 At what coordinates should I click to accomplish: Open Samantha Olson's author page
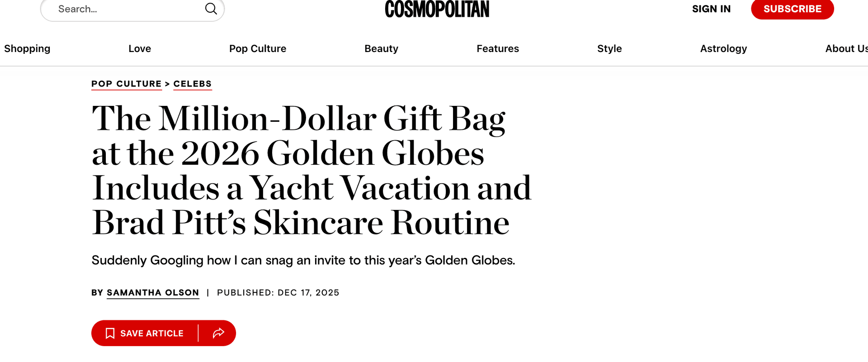[152, 292]
